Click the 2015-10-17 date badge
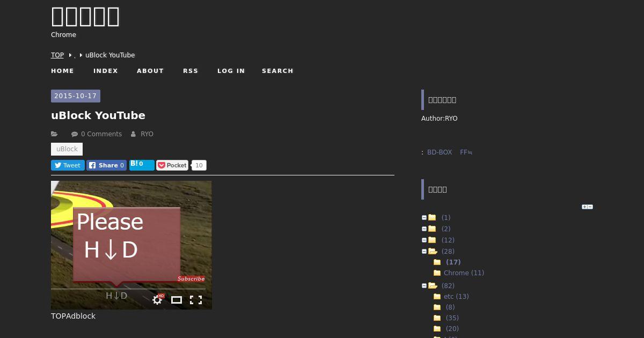 [x=76, y=96]
